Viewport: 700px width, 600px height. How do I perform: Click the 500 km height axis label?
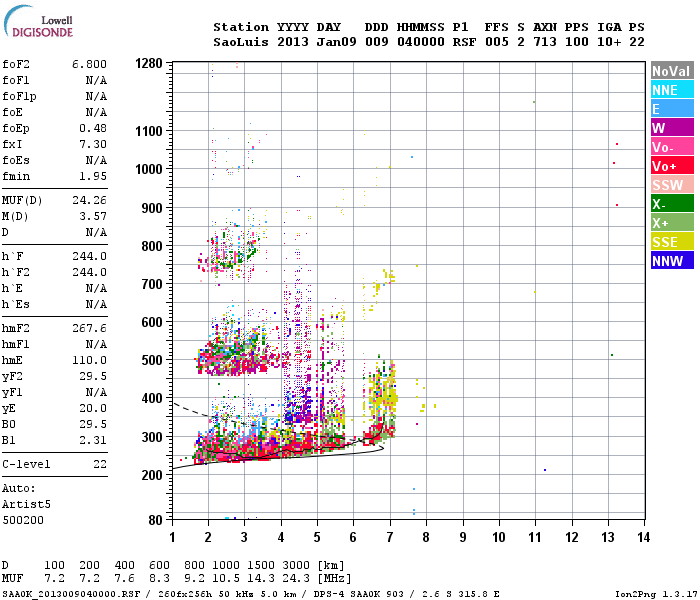tap(152, 360)
